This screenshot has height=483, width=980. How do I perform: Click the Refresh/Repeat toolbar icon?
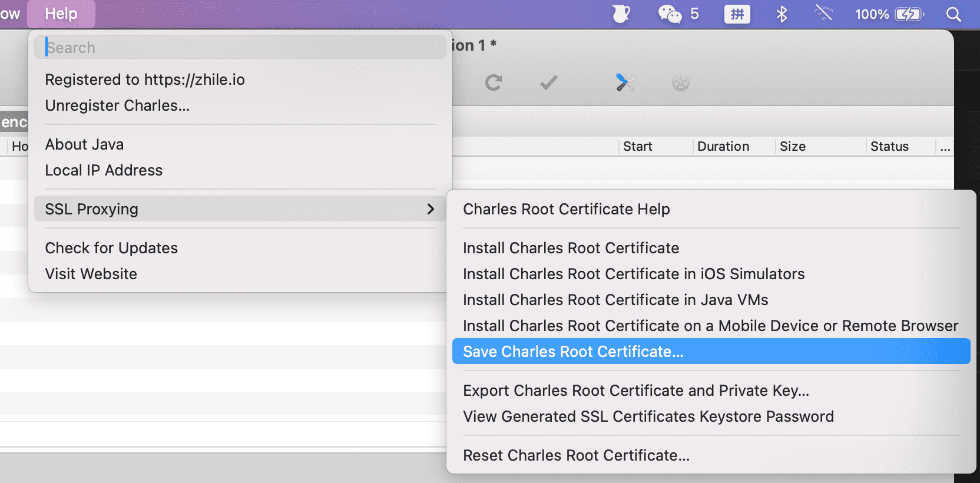(493, 82)
